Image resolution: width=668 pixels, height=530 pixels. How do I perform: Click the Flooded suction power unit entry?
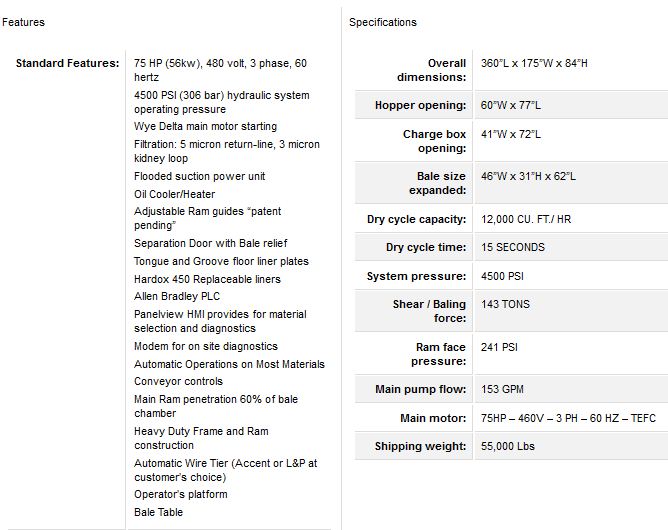pos(200,177)
